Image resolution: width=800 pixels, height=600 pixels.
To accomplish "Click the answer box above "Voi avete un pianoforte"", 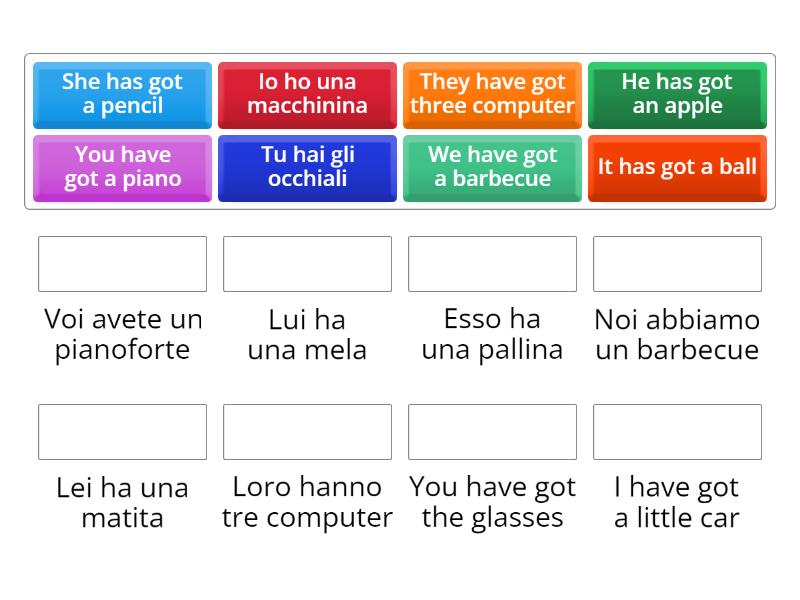I will 122,264.
